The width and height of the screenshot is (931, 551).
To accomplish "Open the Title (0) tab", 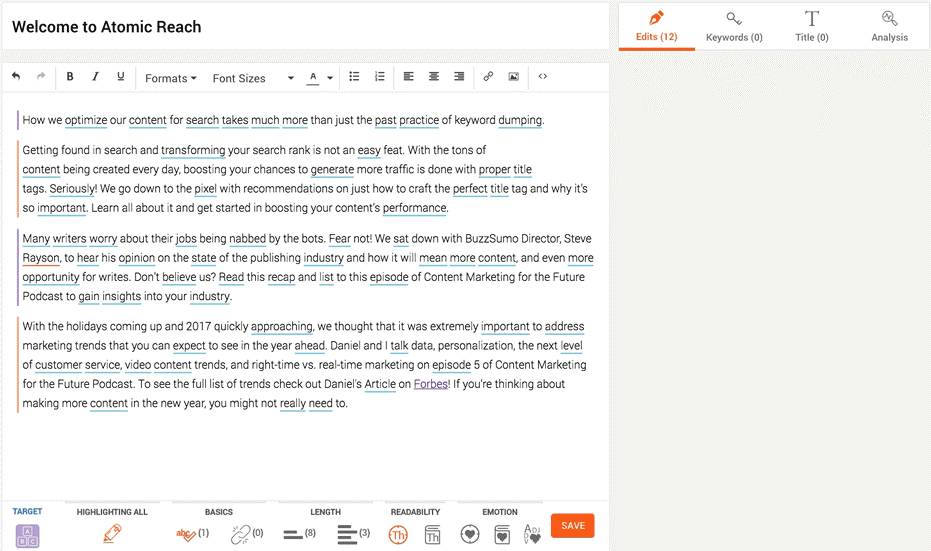I will tap(812, 27).
